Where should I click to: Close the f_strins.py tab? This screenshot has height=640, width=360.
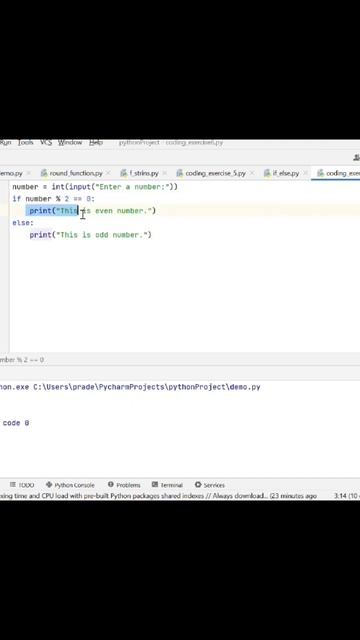pyautogui.click(x=164, y=173)
